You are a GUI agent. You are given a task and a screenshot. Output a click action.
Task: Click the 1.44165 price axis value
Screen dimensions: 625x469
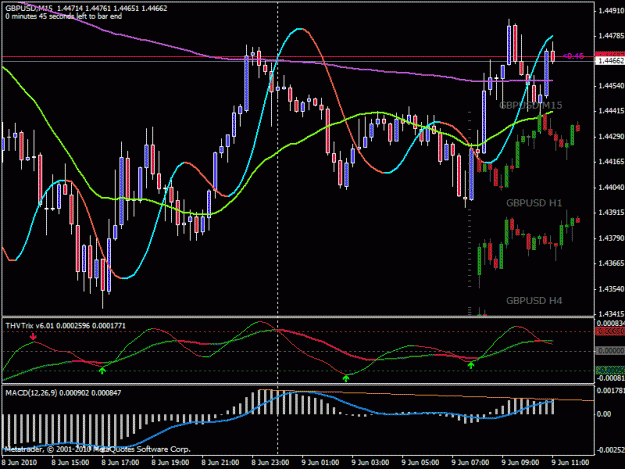611,162
